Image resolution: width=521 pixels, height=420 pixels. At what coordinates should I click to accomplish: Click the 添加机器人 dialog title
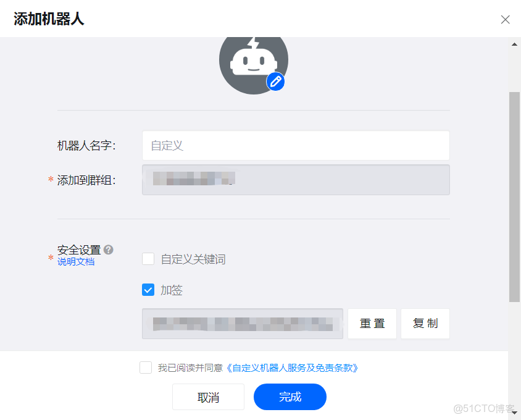tap(48, 19)
